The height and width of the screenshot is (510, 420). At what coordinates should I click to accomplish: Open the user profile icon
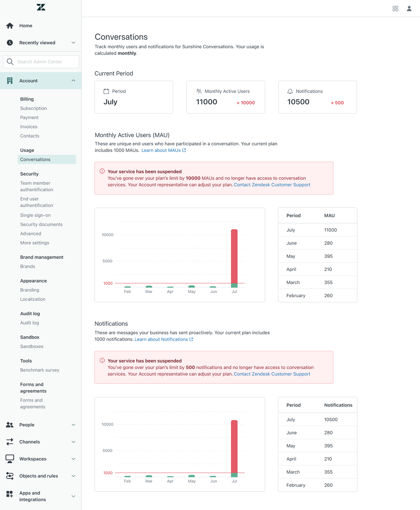point(409,9)
